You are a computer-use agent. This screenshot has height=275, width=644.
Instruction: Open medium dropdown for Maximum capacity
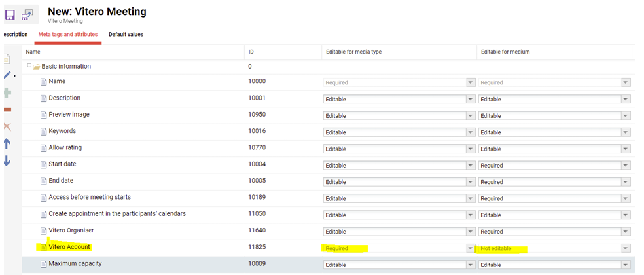(x=626, y=265)
